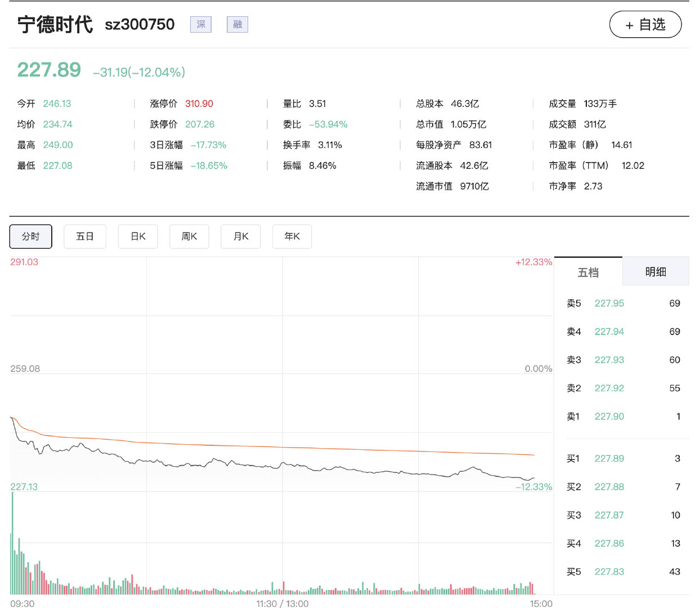
Task: Click 总股本 value 46.3亿
Action: pos(465,104)
